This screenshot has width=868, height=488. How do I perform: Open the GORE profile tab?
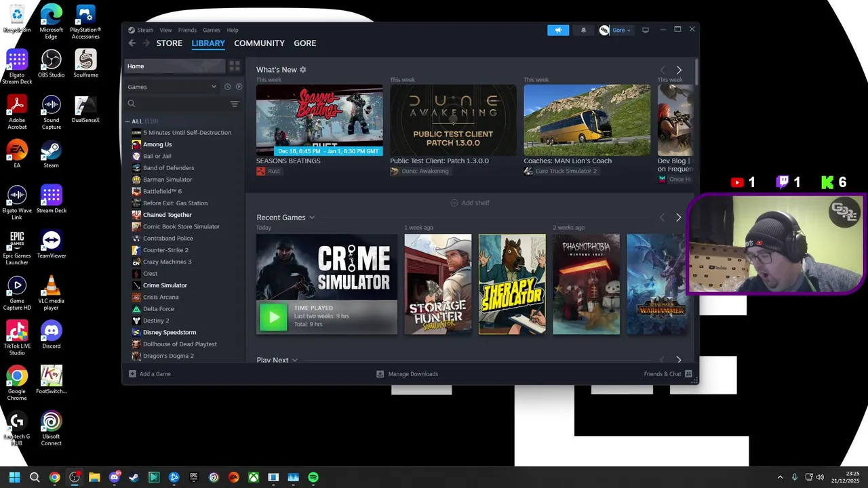click(x=305, y=43)
